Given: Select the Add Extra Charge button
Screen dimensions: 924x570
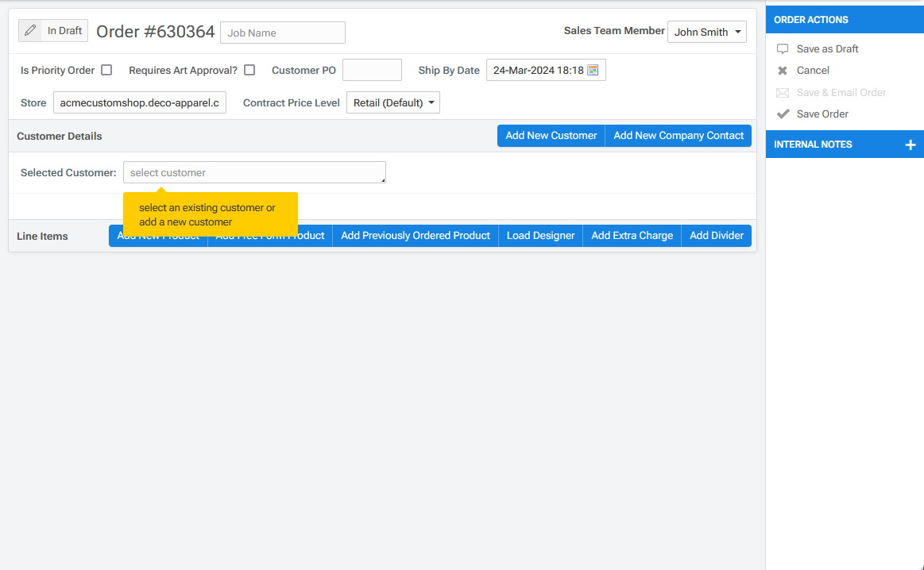Looking at the screenshot, I should coord(632,236).
